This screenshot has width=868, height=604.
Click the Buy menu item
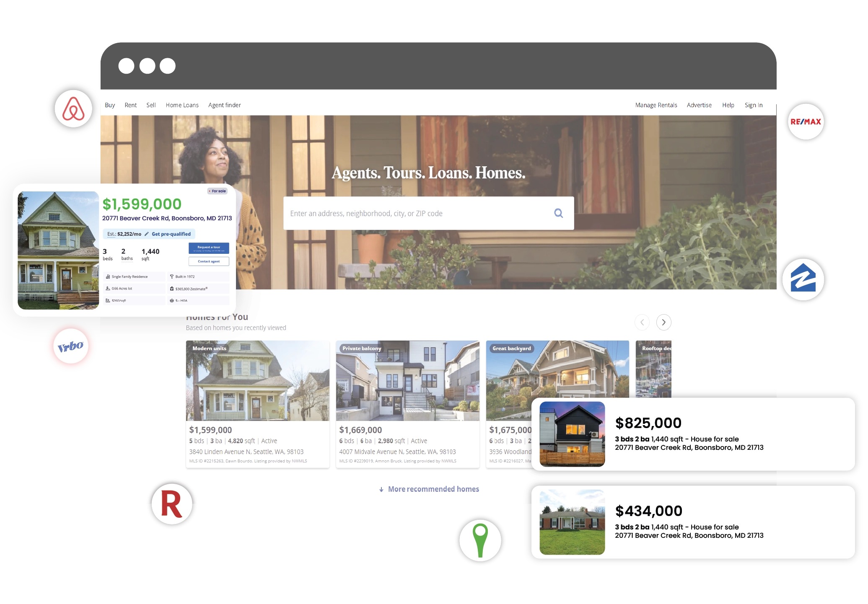tap(110, 105)
